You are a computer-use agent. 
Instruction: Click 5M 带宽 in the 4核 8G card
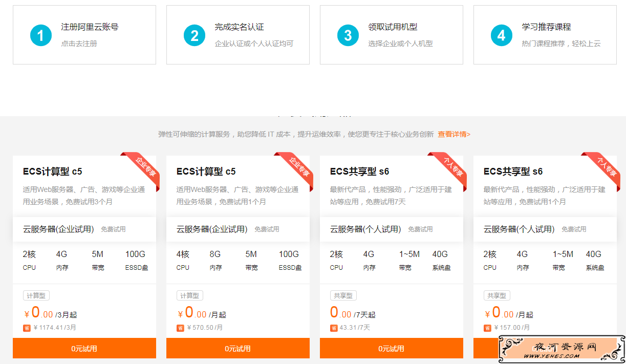click(251, 260)
